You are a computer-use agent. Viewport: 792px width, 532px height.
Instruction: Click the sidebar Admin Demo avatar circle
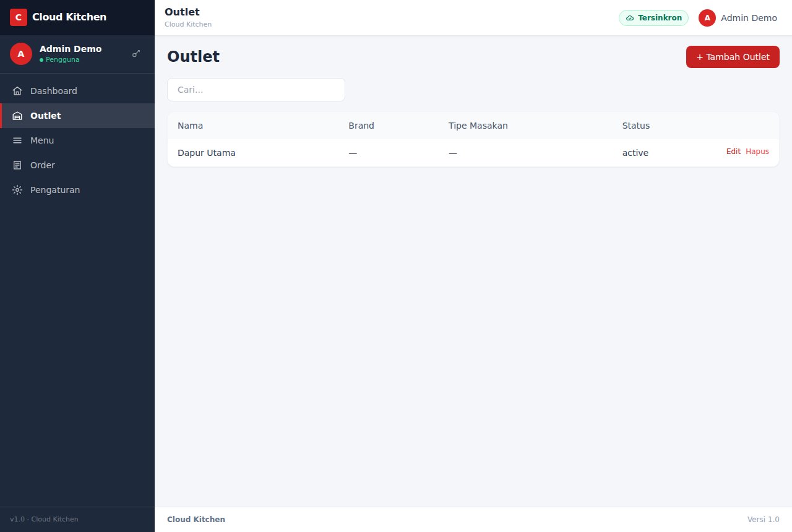click(21, 54)
